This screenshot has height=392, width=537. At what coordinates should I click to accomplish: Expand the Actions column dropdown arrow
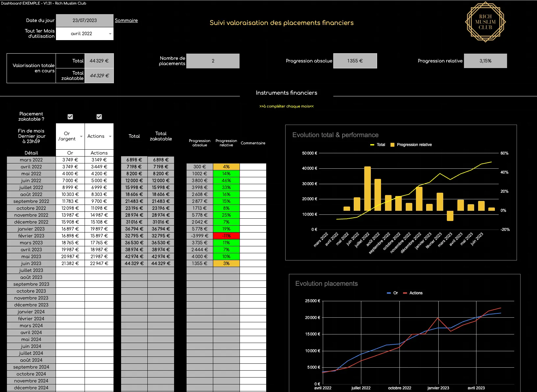click(110, 136)
